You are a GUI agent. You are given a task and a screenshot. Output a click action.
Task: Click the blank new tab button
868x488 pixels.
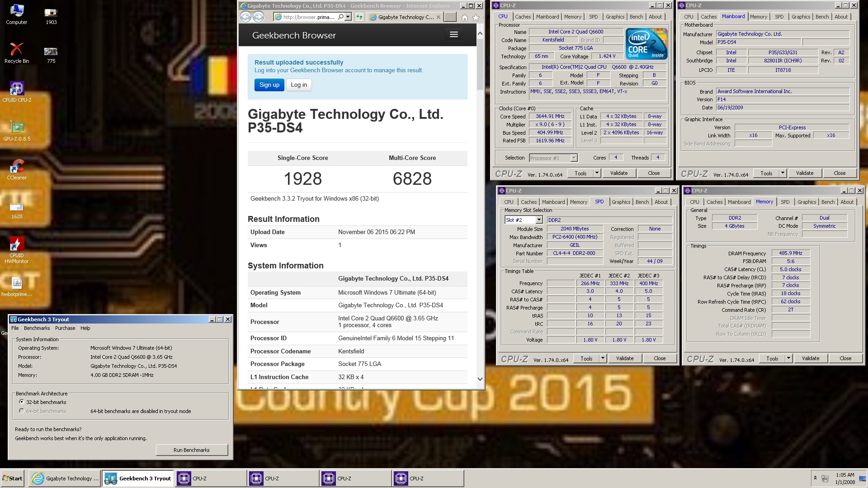[x=450, y=17]
